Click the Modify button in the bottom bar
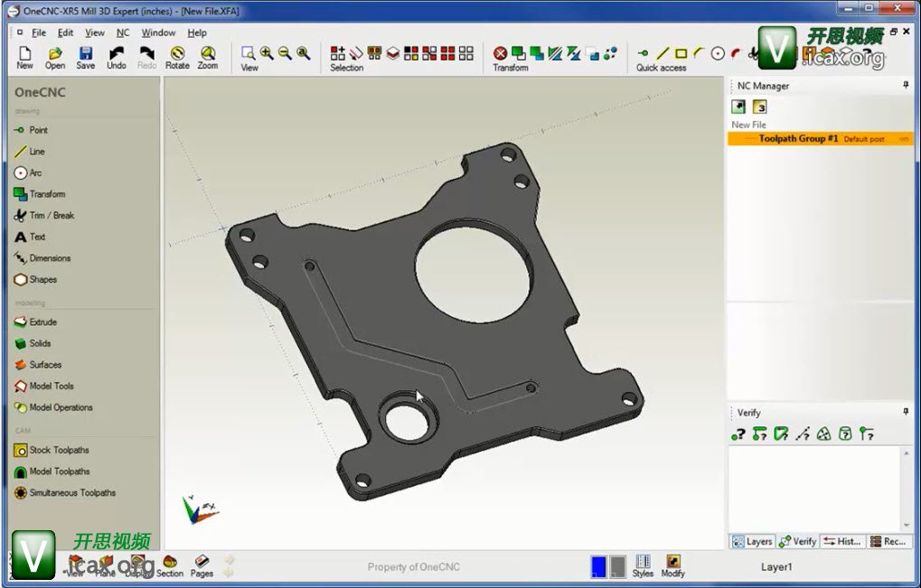Viewport: 921px width, 588px height. pos(672,566)
